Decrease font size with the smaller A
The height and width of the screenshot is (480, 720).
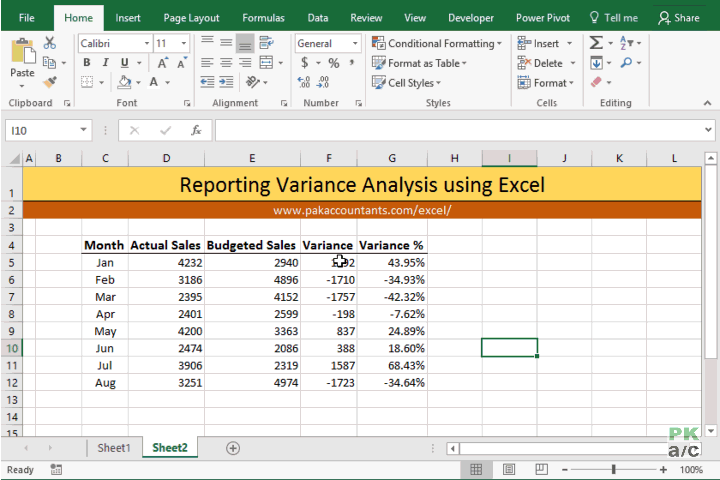click(182, 63)
